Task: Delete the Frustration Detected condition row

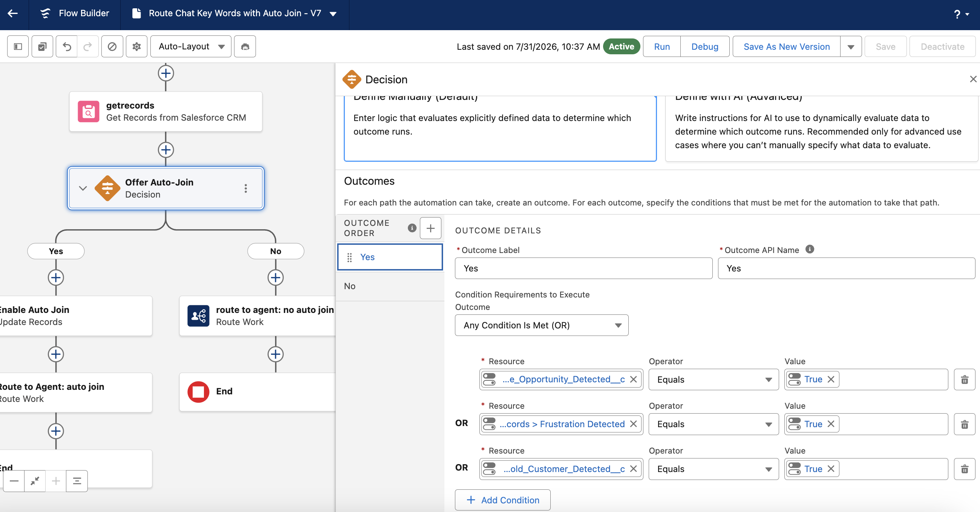Action: tap(965, 424)
